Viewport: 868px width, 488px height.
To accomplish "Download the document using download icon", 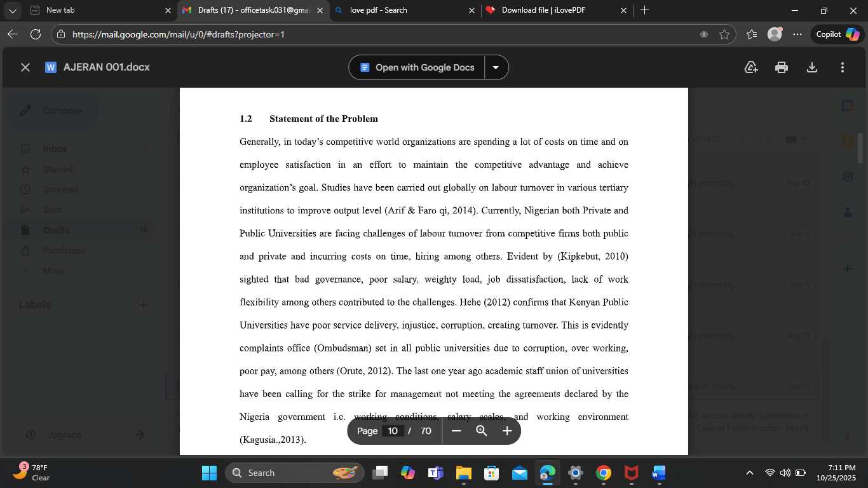I will 811,67.
